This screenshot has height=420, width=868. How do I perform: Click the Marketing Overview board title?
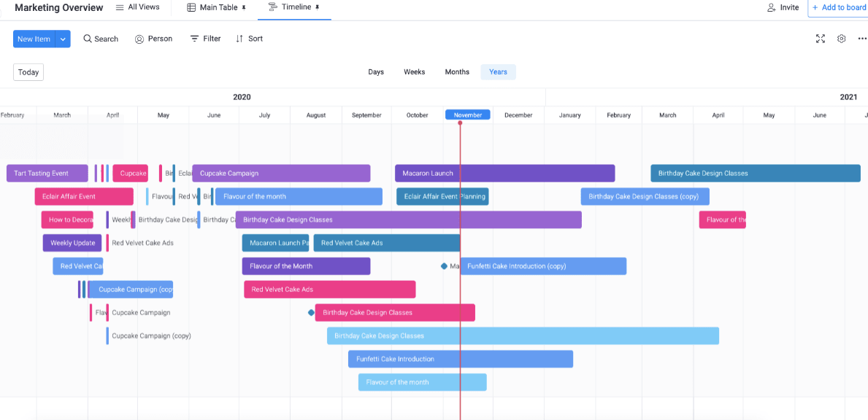58,8
